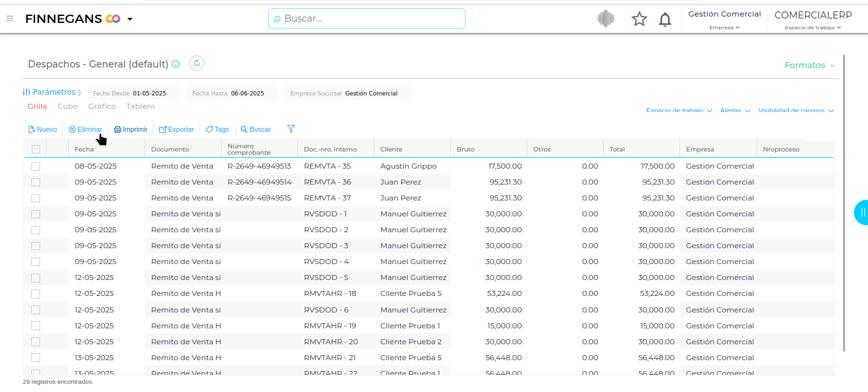Open the Empresa dropdown under Gestión Comercial
Viewport: 868px width, 392px height.
click(724, 27)
